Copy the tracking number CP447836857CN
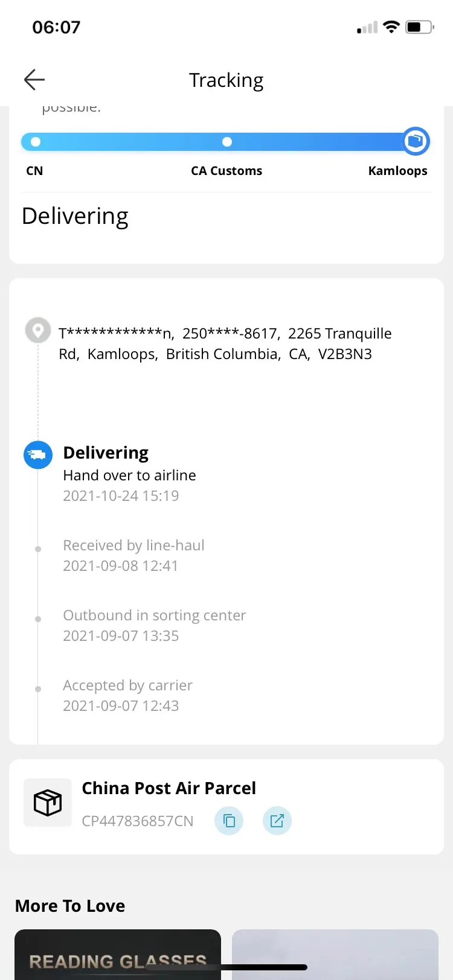The height and width of the screenshot is (980, 453). (229, 821)
